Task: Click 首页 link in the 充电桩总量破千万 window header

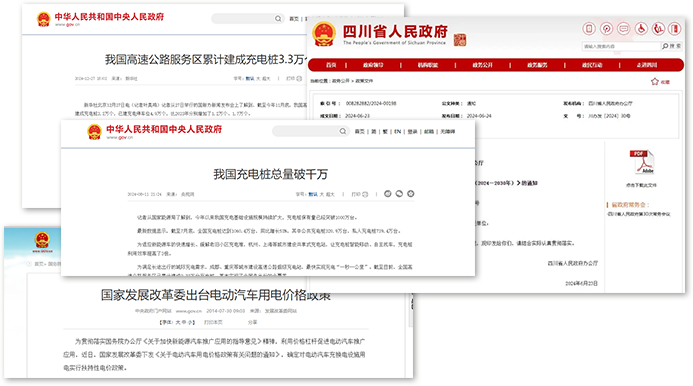Action: [x=360, y=132]
